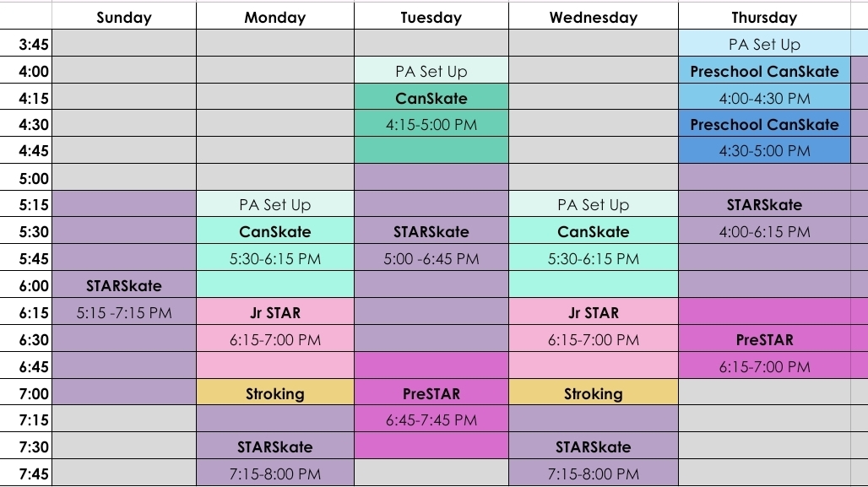Select Tuesday's PreSTAR cell
Screen dimensions: 868x487
pyautogui.click(x=431, y=393)
